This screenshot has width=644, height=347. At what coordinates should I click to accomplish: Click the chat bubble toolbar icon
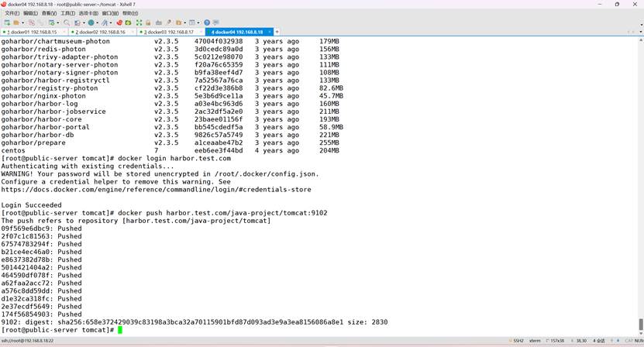(x=216, y=22)
